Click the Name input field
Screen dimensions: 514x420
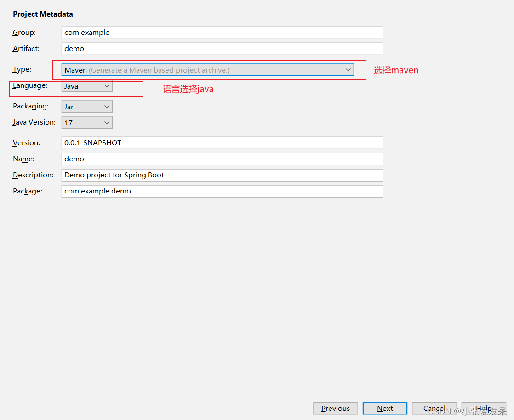222,159
